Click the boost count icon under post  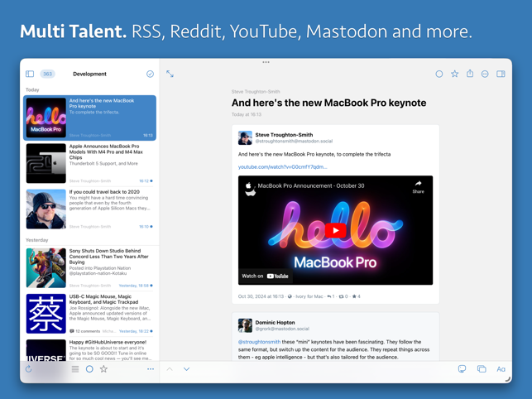click(342, 296)
